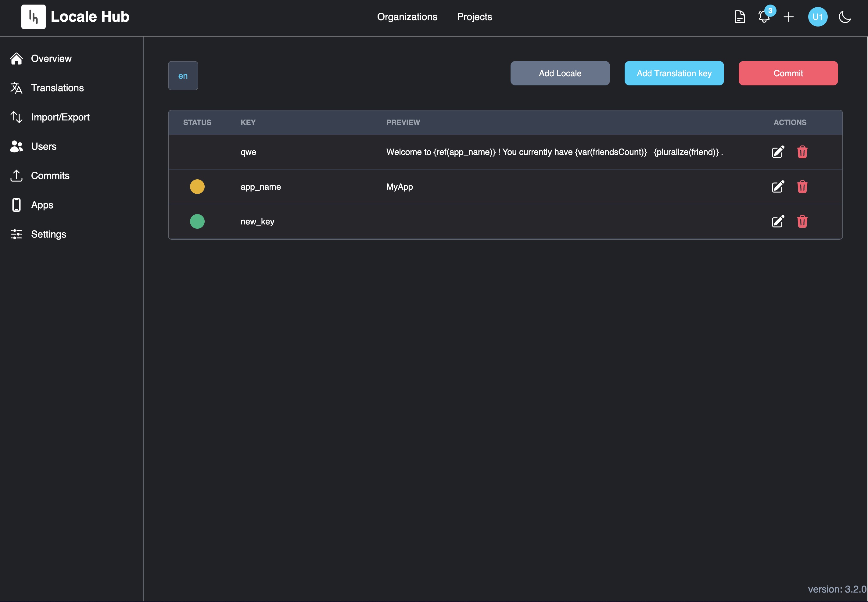This screenshot has width=868, height=602.
Task: Open the notifications bell
Action: (x=764, y=17)
